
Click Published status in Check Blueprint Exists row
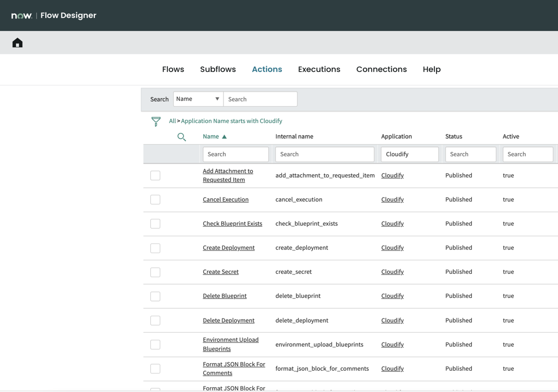point(459,224)
